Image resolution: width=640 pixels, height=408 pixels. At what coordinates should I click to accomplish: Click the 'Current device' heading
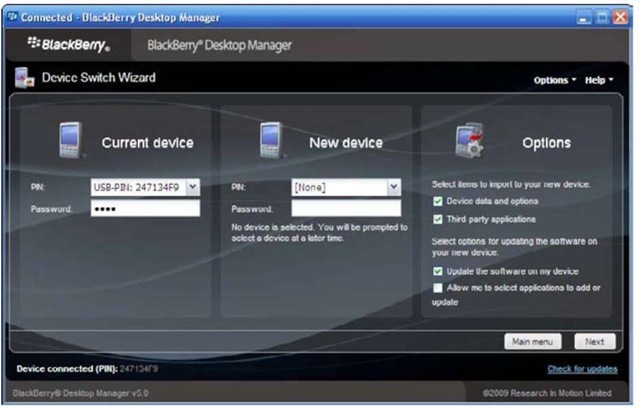coord(148,143)
